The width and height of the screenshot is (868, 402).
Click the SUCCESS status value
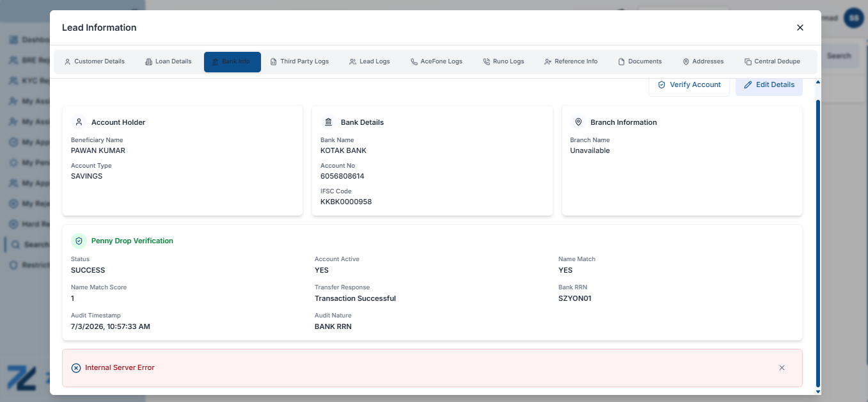pos(88,270)
